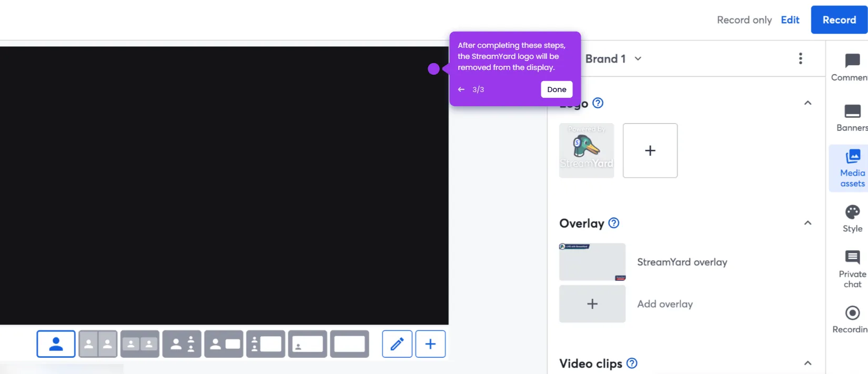
Task: Select the spotlight layout with side participants
Action: (x=182, y=344)
